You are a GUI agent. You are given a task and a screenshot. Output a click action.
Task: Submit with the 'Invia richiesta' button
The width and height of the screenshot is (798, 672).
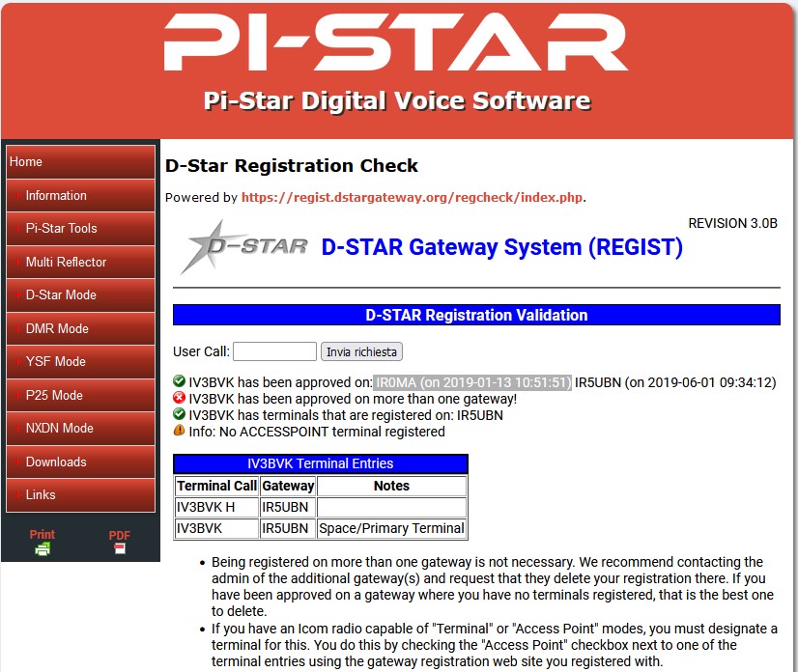[361, 351]
